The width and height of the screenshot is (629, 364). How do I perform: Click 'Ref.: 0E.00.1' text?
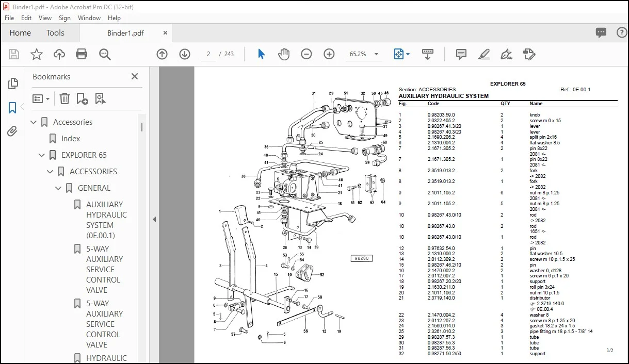(575, 90)
